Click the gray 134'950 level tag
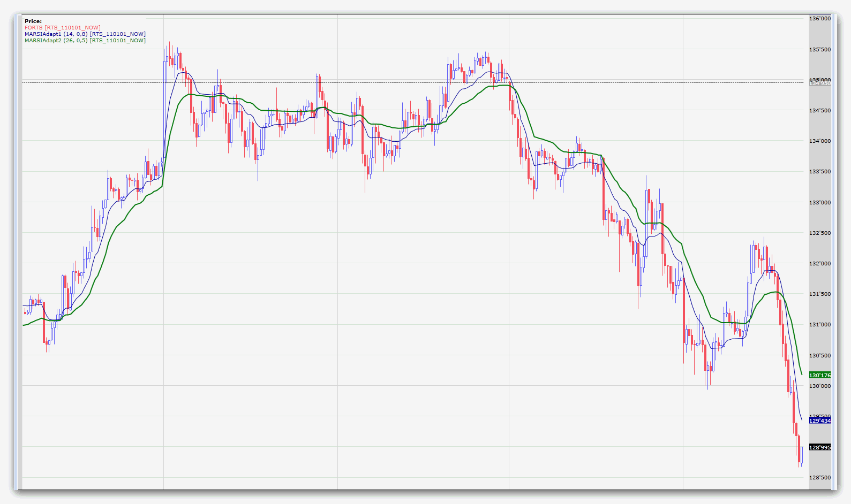Screen dimensions: 851x504 click(x=820, y=83)
